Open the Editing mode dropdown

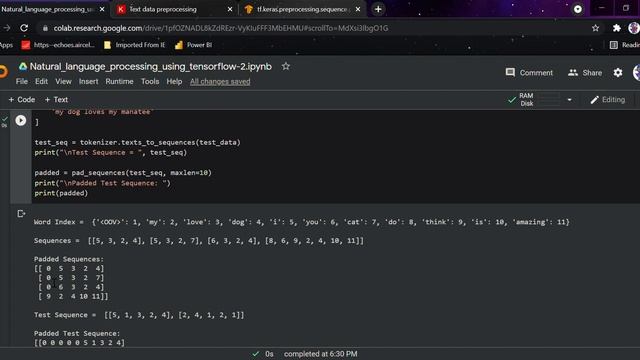608,100
